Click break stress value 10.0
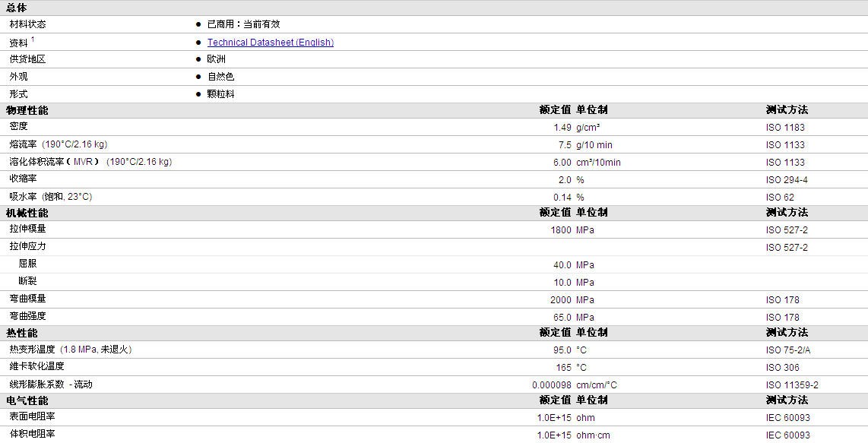Image resolution: width=868 pixels, height=443 pixels. (562, 283)
